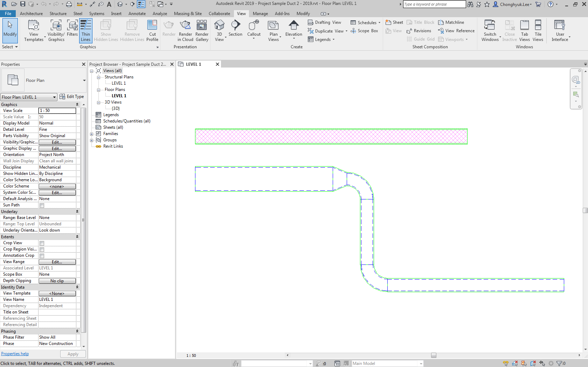Select the Cut Profile tool
The width and height of the screenshot is (588, 367).
tap(152, 30)
